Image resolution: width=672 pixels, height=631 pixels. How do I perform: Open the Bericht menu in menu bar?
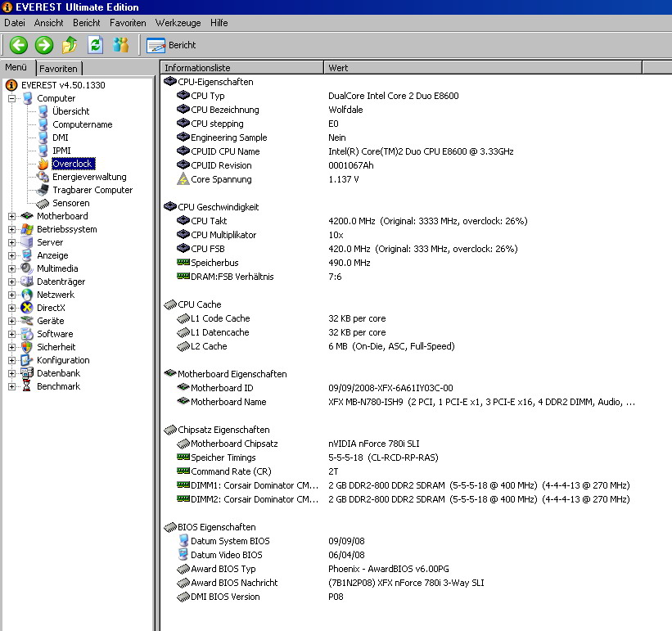tap(86, 23)
